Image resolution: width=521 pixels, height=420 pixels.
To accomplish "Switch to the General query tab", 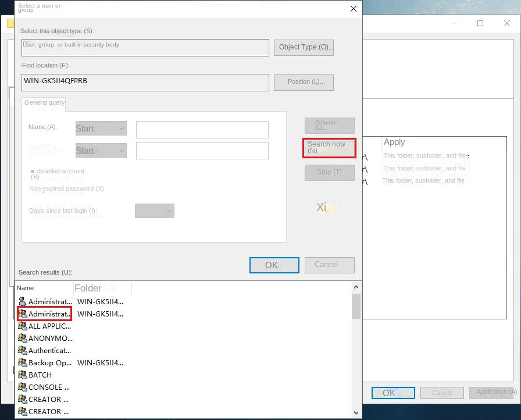I will pos(44,103).
